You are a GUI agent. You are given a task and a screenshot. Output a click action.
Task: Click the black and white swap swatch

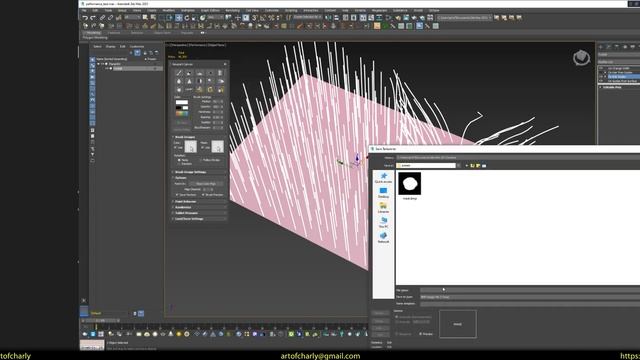182,108
